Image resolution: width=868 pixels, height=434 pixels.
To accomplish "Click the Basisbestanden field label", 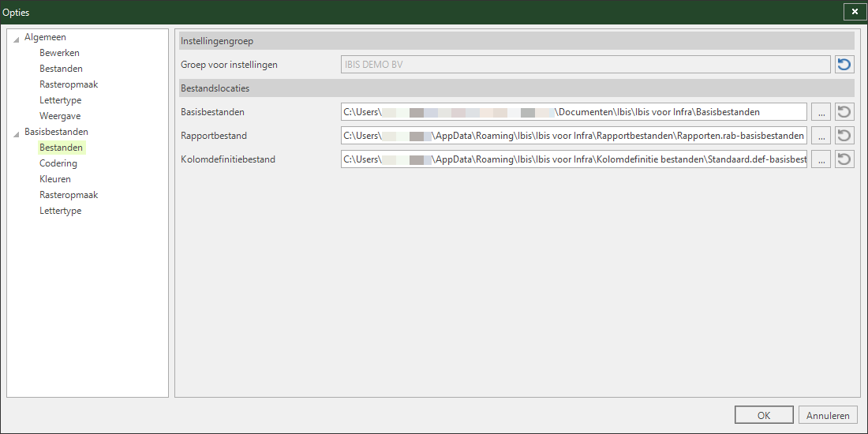I will [x=212, y=112].
